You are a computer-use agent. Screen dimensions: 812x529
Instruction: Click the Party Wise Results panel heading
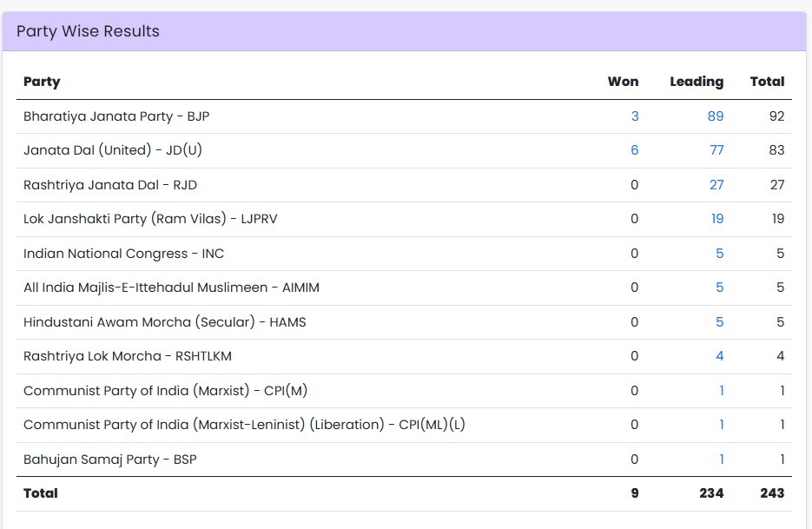pos(88,31)
